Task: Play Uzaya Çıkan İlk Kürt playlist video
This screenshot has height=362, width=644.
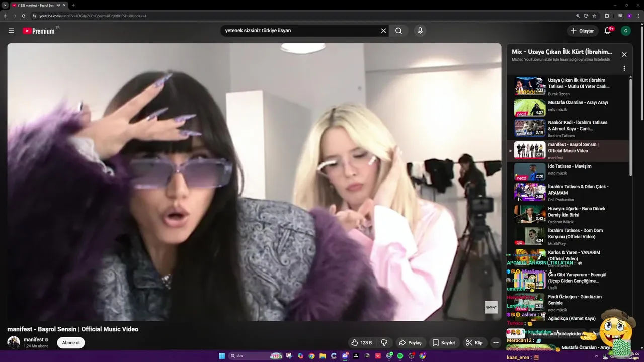Action: click(x=569, y=86)
